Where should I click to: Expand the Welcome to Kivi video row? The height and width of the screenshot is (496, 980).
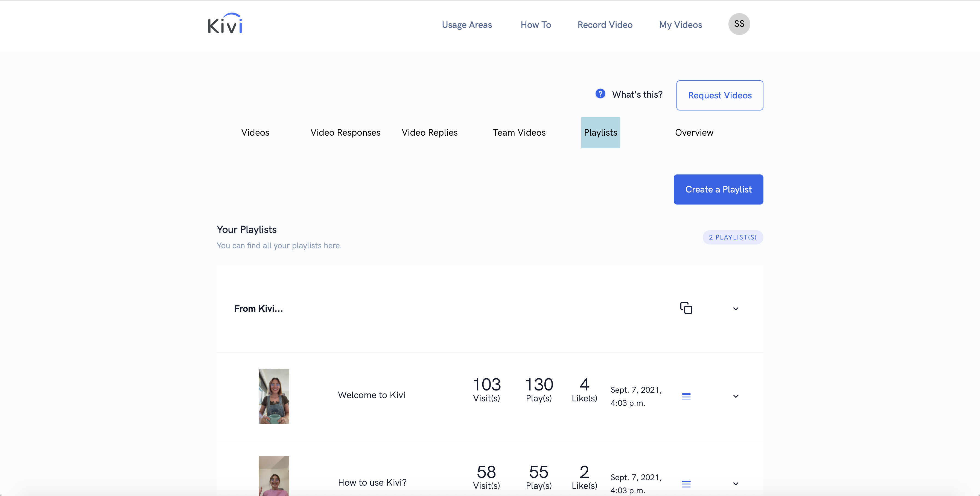(x=735, y=396)
